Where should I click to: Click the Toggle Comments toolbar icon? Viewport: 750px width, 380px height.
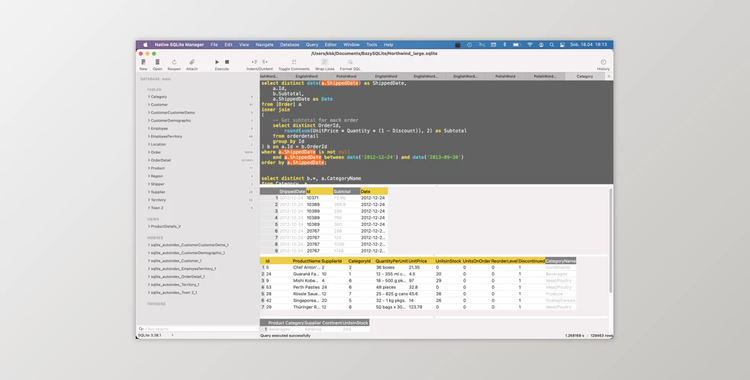(294, 62)
